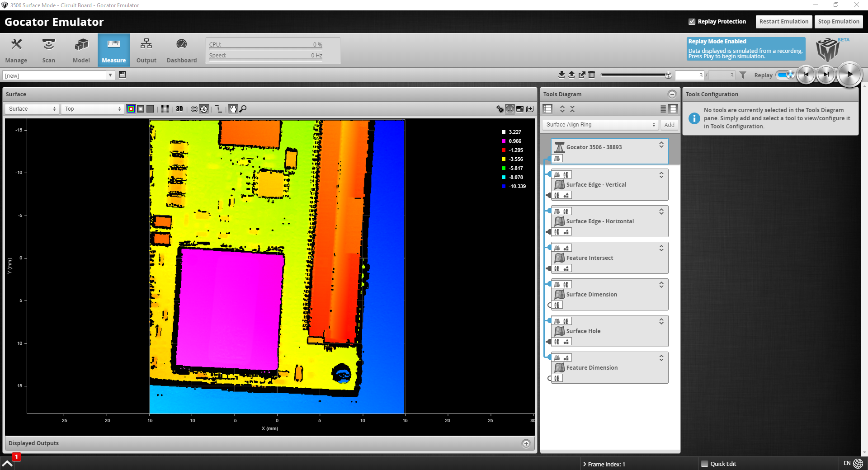868x470 pixels.
Task: Expand all tools in Tools Diagram
Action: click(562, 109)
